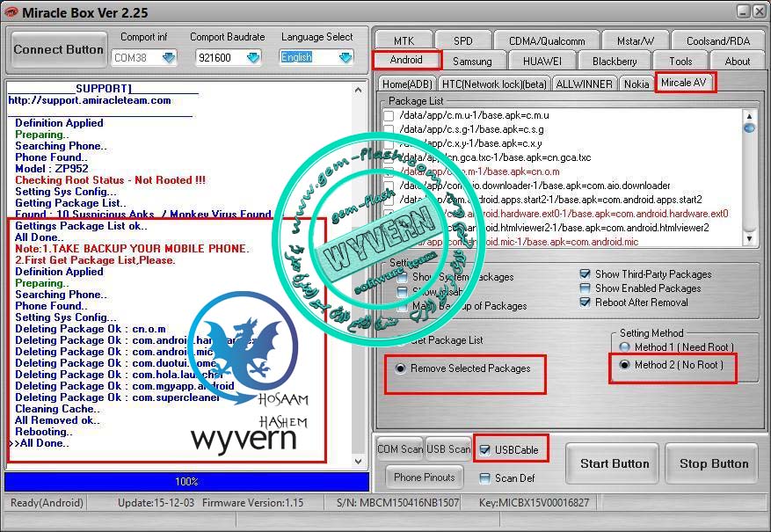
Task: Select the Coolsand/RDA tab
Action: (x=718, y=40)
